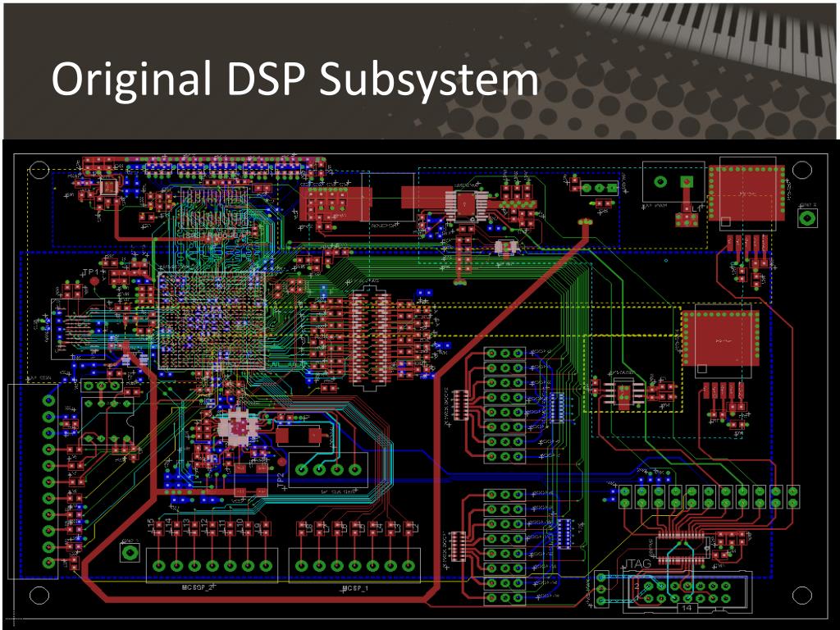Click the MCBSP_2 connector label
Viewport: 840px width, 630px height.
click(199, 587)
